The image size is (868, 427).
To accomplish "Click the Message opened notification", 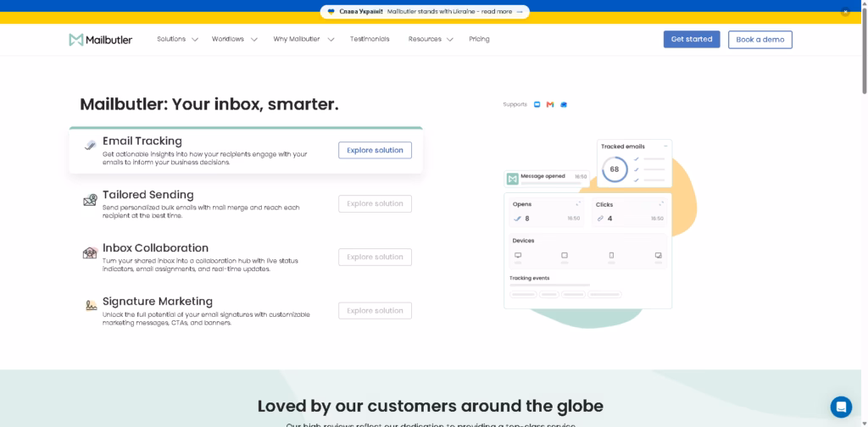I will pos(547,179).
